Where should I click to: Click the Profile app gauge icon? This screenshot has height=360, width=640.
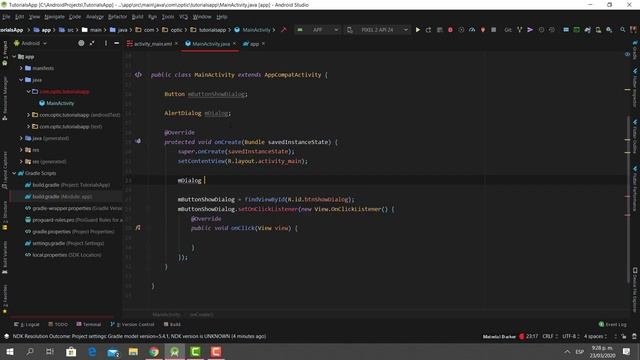[472, 30]
